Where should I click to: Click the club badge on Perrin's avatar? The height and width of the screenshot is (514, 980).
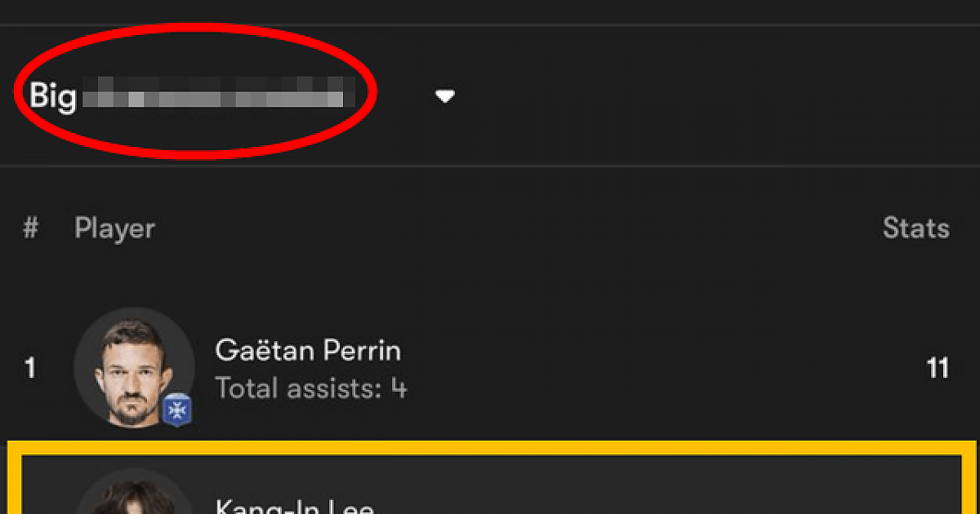(x=176, y=410)
